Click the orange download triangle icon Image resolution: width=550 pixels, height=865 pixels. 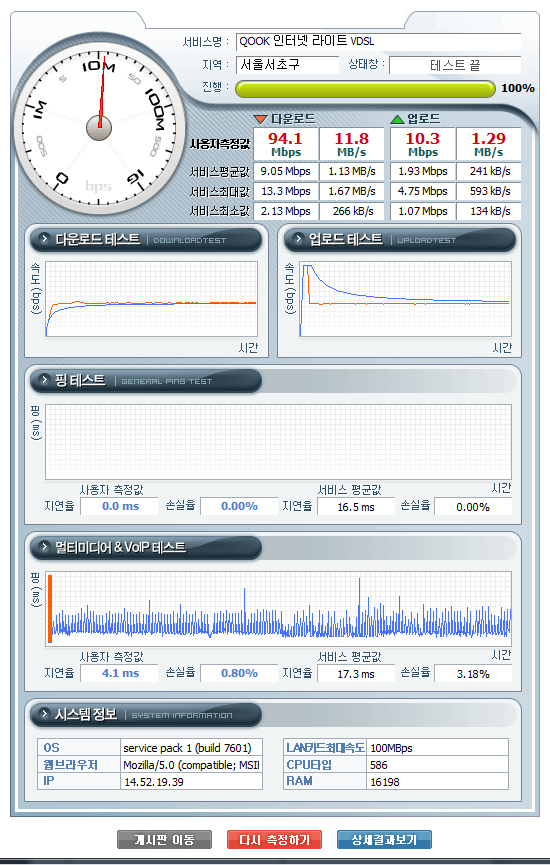[x=260, y=119]
